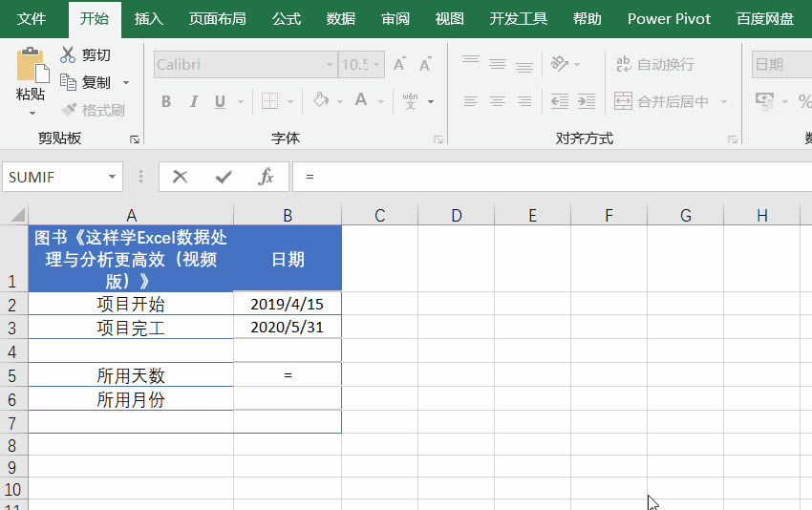The image size is (812, 510).
Task: Click the Format Painter (格式刷) brush
Action: [x=68, y=110]
